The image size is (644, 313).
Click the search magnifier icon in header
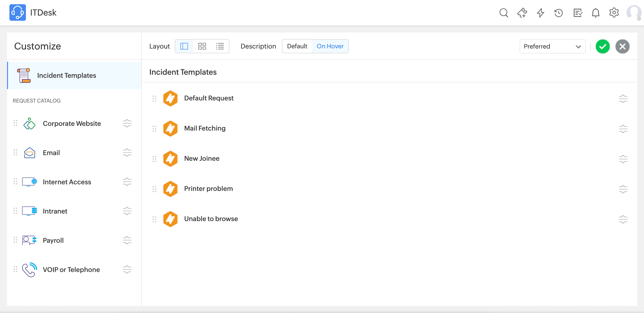504,13
